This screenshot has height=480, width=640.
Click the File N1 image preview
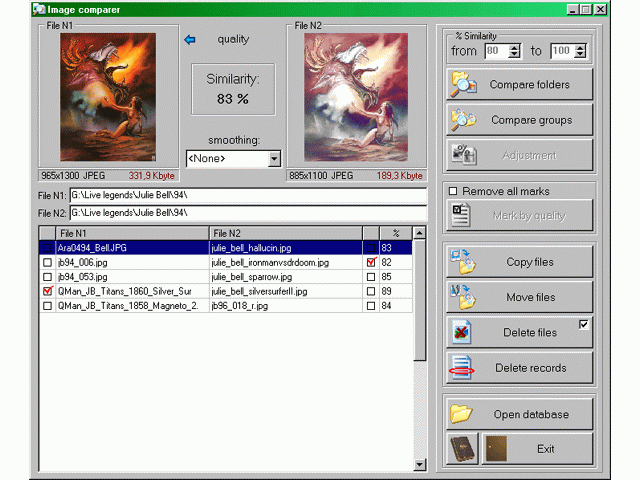coord(108,97)
